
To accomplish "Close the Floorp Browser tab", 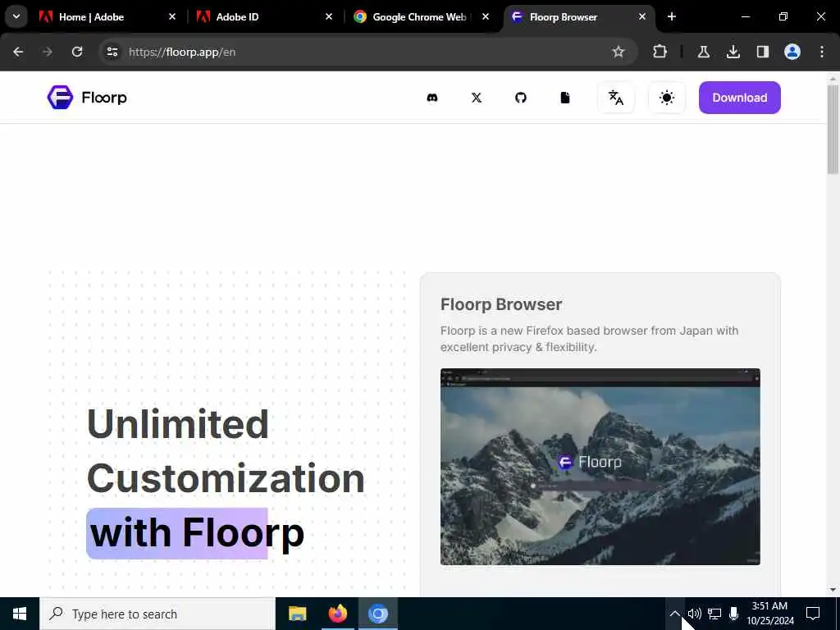I will 642,16.
